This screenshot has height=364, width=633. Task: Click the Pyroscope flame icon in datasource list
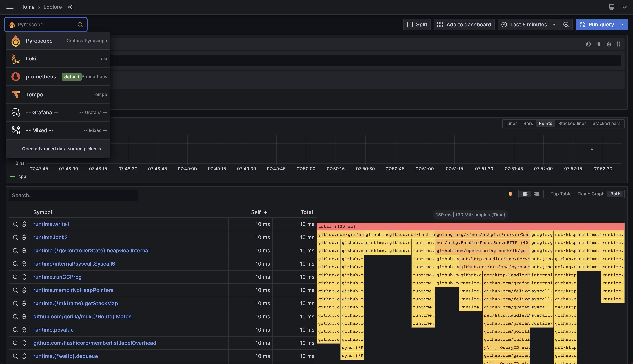(15, 40)
